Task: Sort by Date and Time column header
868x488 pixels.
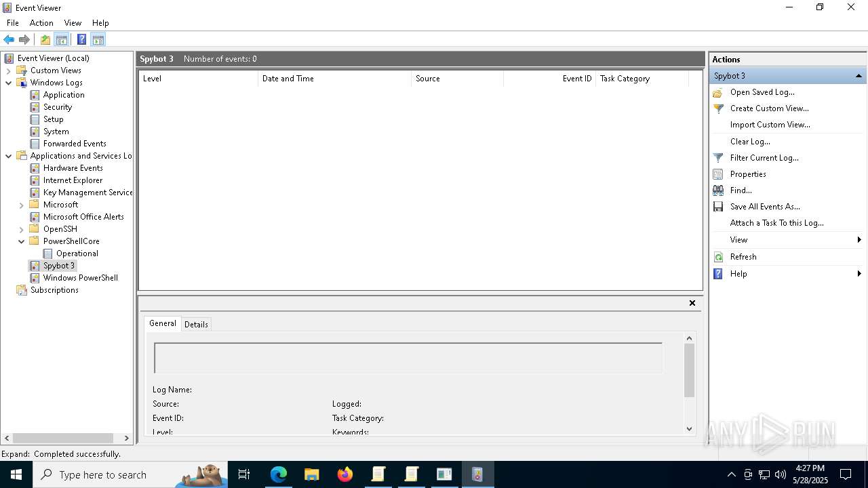Action: [334, 79]
